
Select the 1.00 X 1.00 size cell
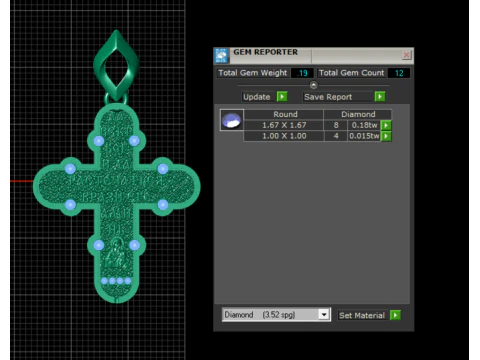tap(284, 136)
